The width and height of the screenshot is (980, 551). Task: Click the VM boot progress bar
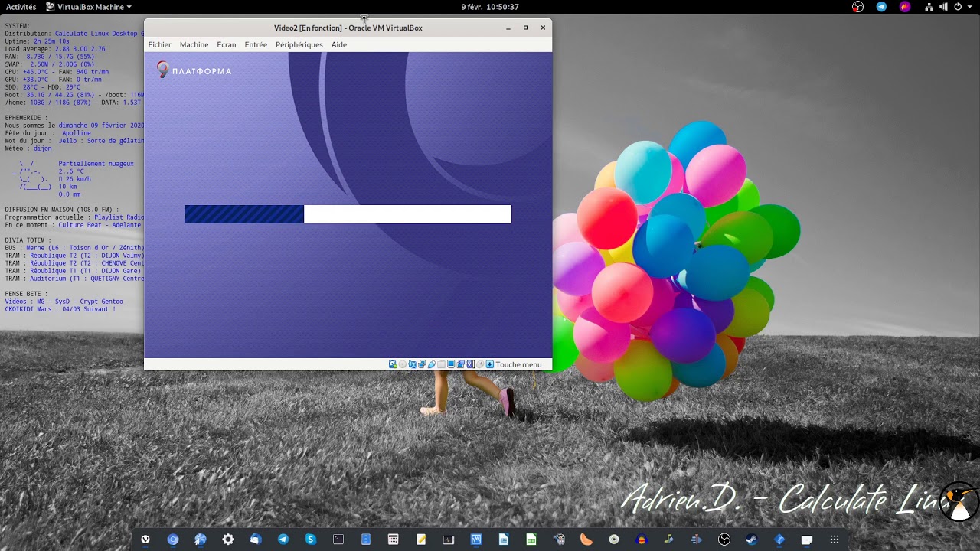(348, 214)
